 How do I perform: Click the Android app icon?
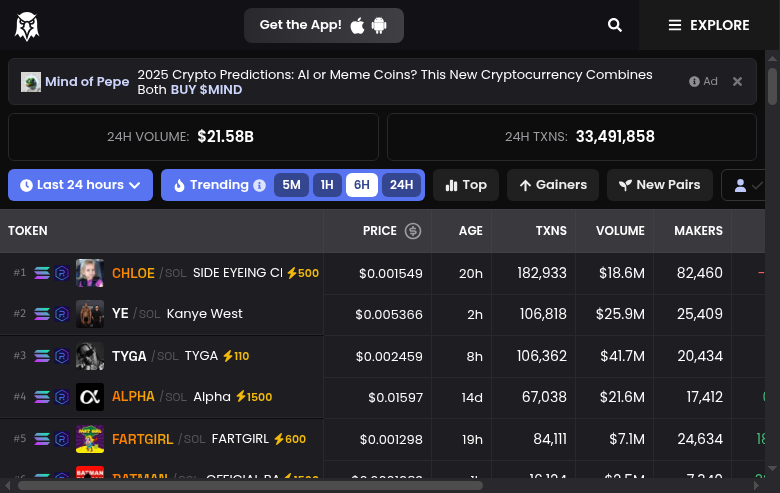(x=379, y=26)
